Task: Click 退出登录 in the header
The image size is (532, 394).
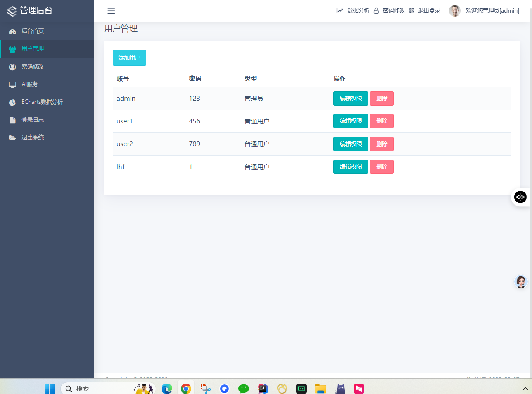Action: coord(429,11)
